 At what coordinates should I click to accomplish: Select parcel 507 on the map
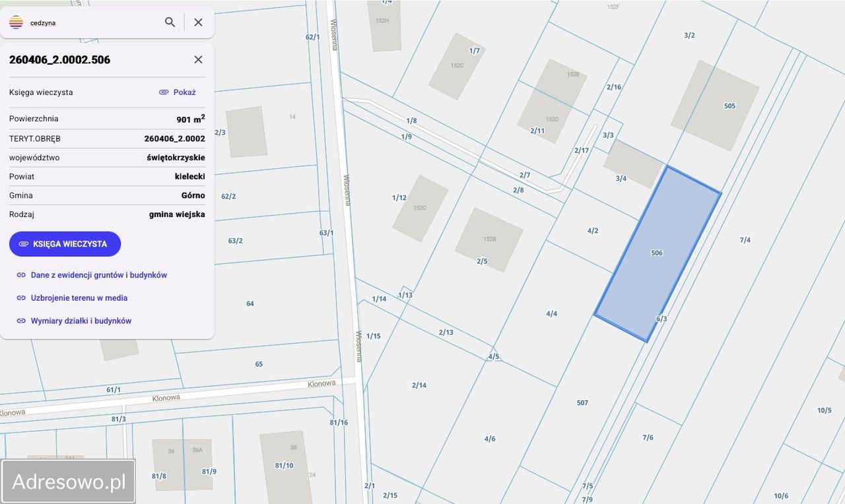[x=582, y=403]
